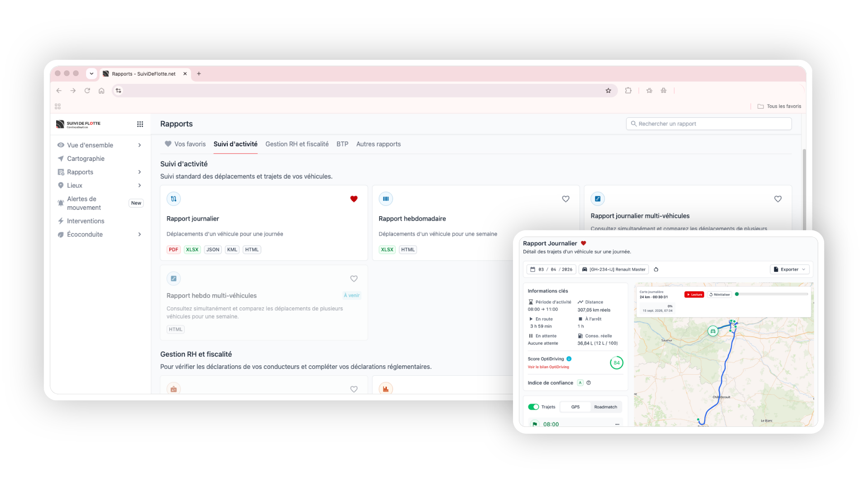The height and width of the screenshot is (489, 868).
Task: Open the tab list dropdown arrow
Action: 91,73
